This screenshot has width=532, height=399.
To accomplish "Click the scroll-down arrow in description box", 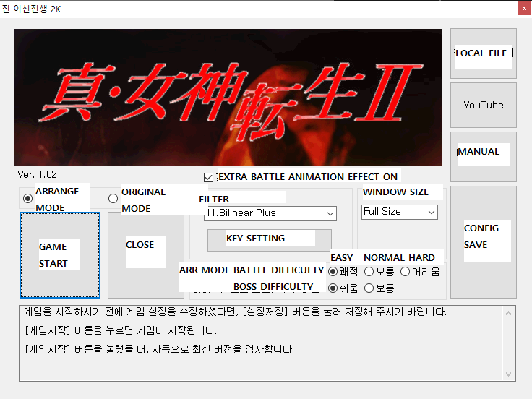I will (508, 374).
